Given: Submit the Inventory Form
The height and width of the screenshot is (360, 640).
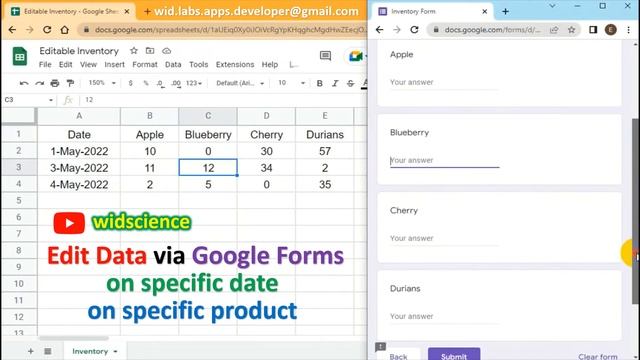Looking at the screenshot, I should tap(454, 354).
